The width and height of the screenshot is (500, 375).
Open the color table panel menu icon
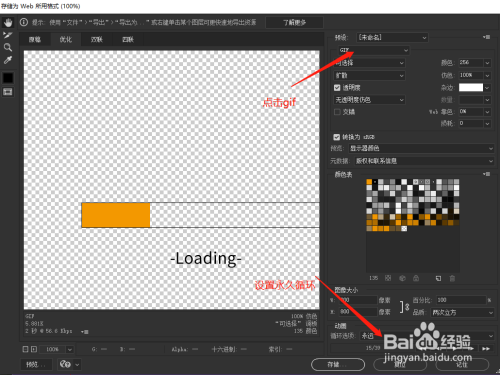click(486, 174)
